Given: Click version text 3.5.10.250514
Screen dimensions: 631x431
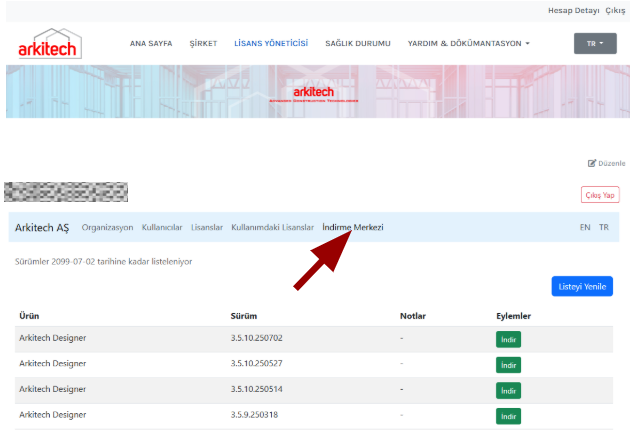Looking at the screenshot, I should (257, 389).
